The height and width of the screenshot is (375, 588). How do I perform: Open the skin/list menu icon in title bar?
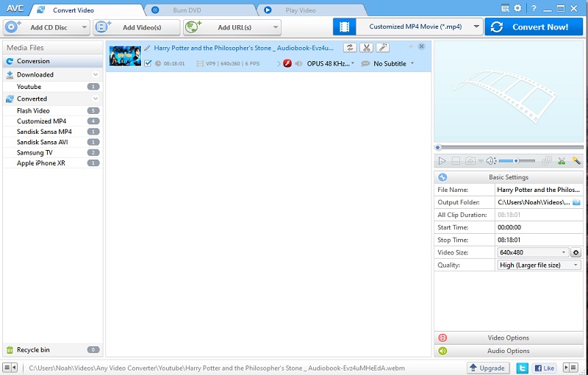click(506, 8)
